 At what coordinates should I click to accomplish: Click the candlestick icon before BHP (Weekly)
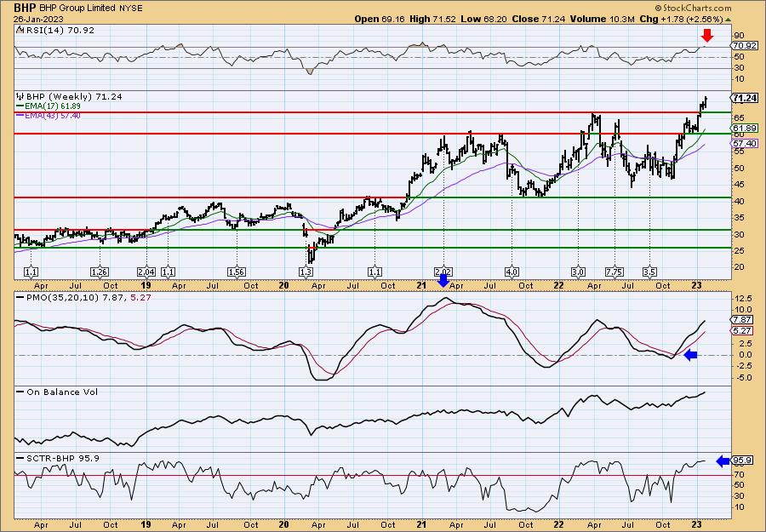click(x=20, y=96)
